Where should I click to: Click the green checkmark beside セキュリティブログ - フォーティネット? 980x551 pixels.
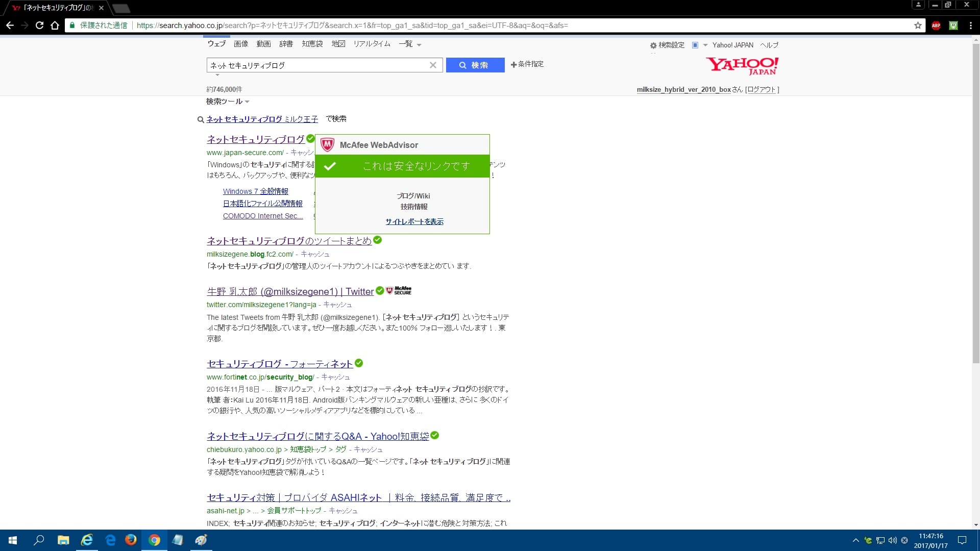[359, 363]
